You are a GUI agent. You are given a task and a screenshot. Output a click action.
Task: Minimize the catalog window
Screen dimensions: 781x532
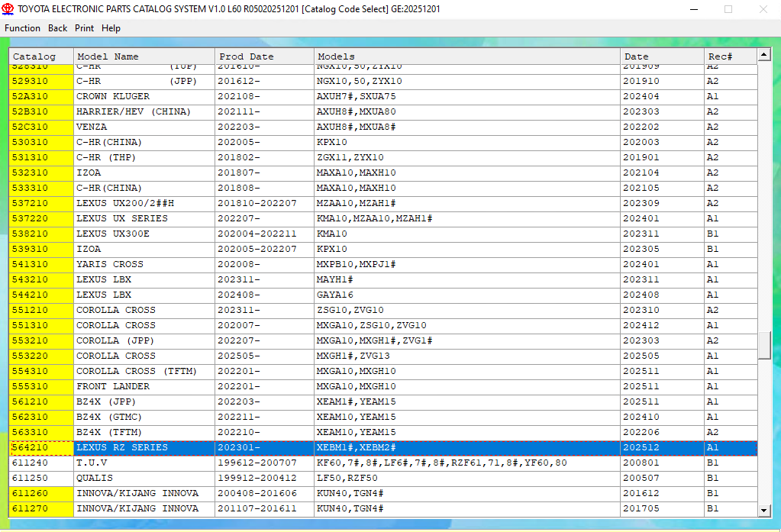click(693, 9)
